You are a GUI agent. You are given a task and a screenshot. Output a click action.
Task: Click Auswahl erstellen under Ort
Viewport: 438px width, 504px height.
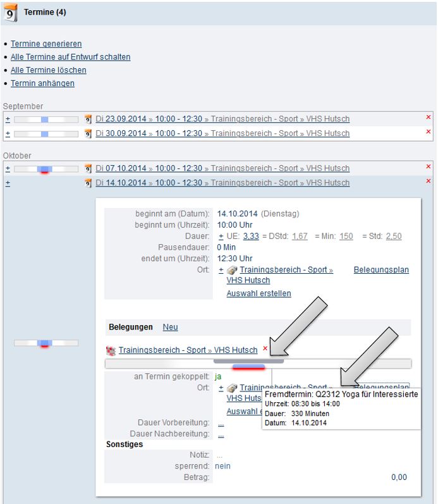coord(259,293)
